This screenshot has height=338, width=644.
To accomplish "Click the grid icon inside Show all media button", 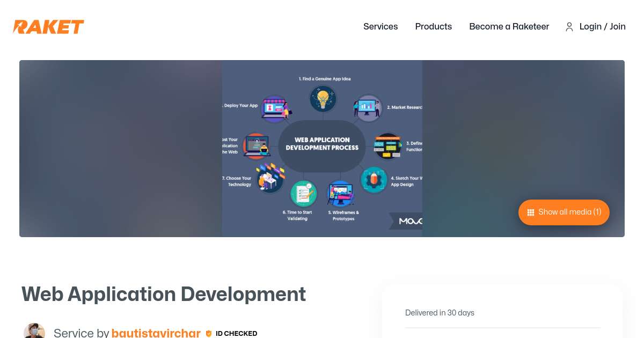I will 531,212.
